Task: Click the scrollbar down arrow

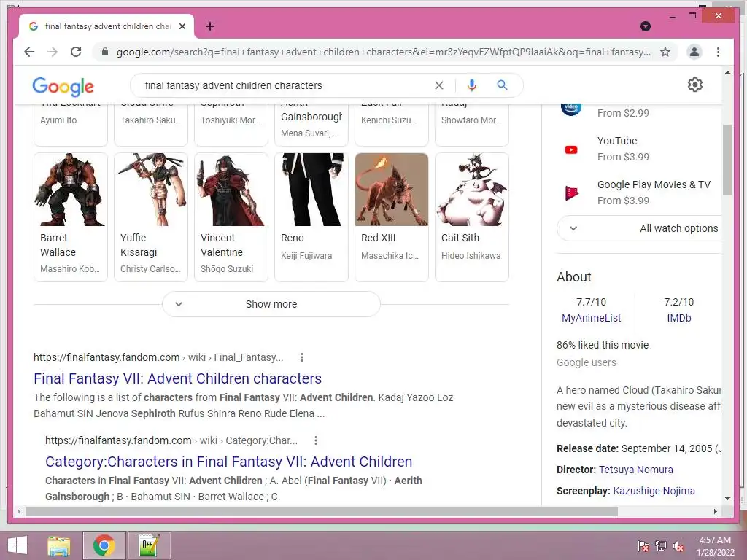Action: [x=727, y=499]
